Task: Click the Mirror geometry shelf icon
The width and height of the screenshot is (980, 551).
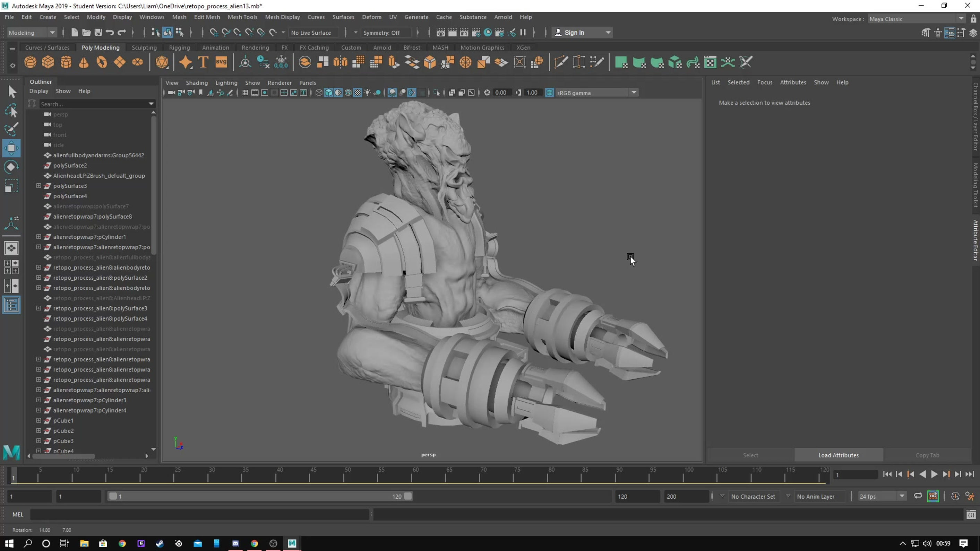Action: tap(341, 62)
